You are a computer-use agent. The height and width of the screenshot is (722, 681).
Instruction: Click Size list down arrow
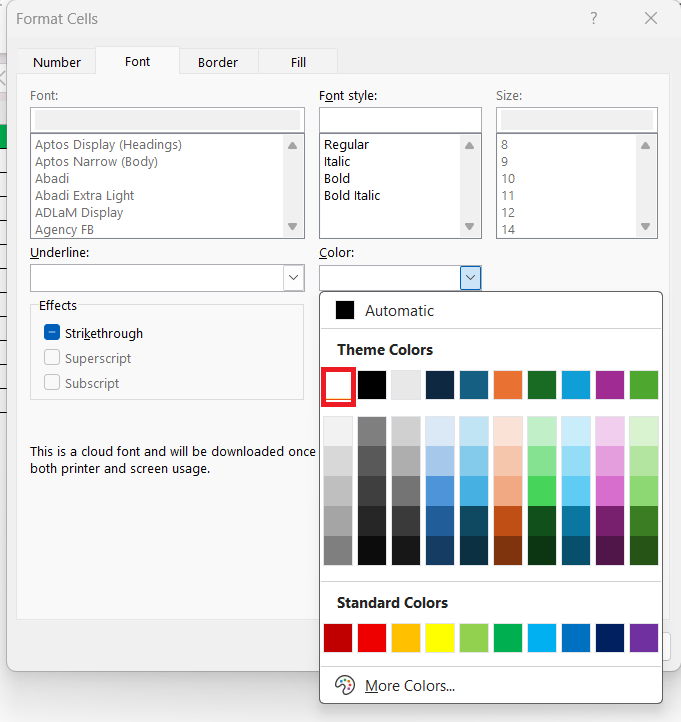(646, 226)
